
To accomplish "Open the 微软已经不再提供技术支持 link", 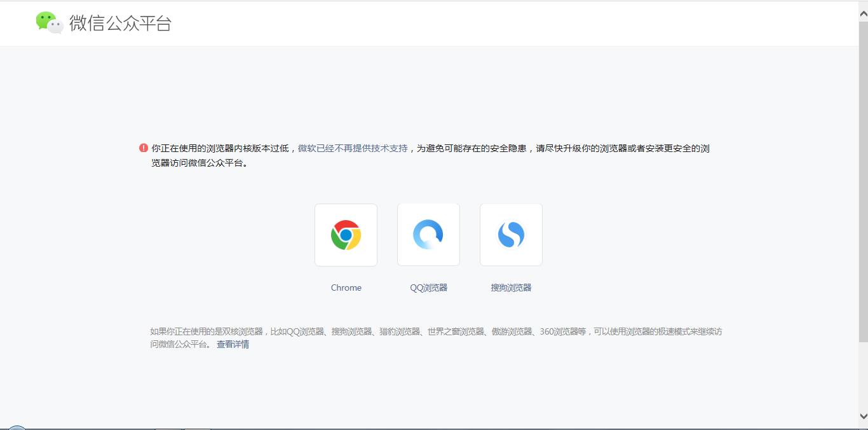I will click(x=353, y=148).
